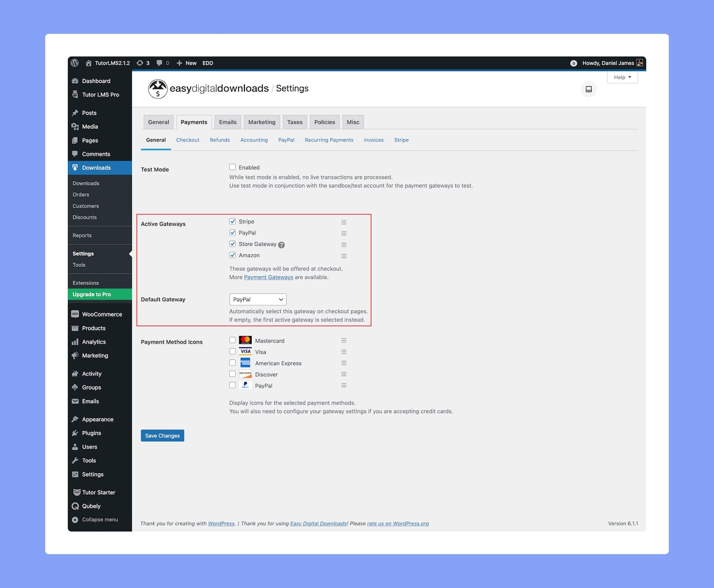Enable the Test Mode checkbox

[x=232, y=167]
